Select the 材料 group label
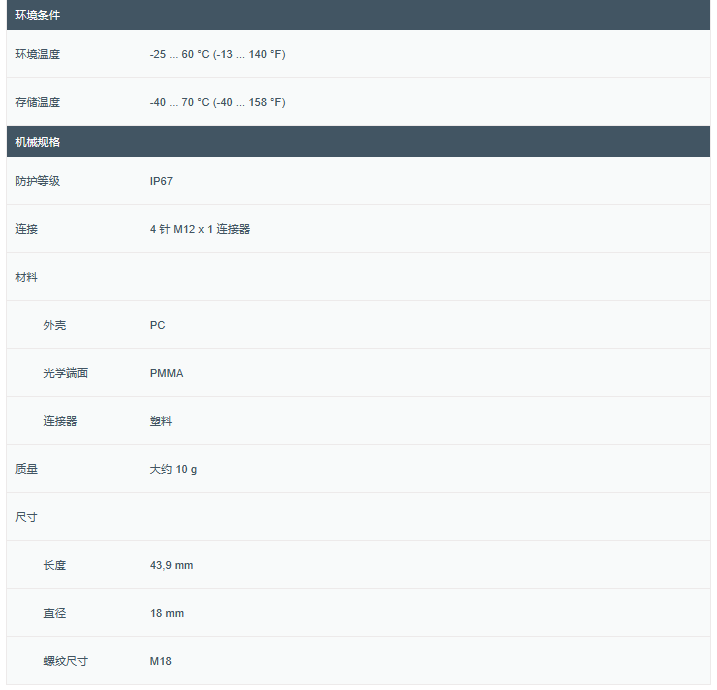This screenshot has width=717, height=690. coord(27,277)
